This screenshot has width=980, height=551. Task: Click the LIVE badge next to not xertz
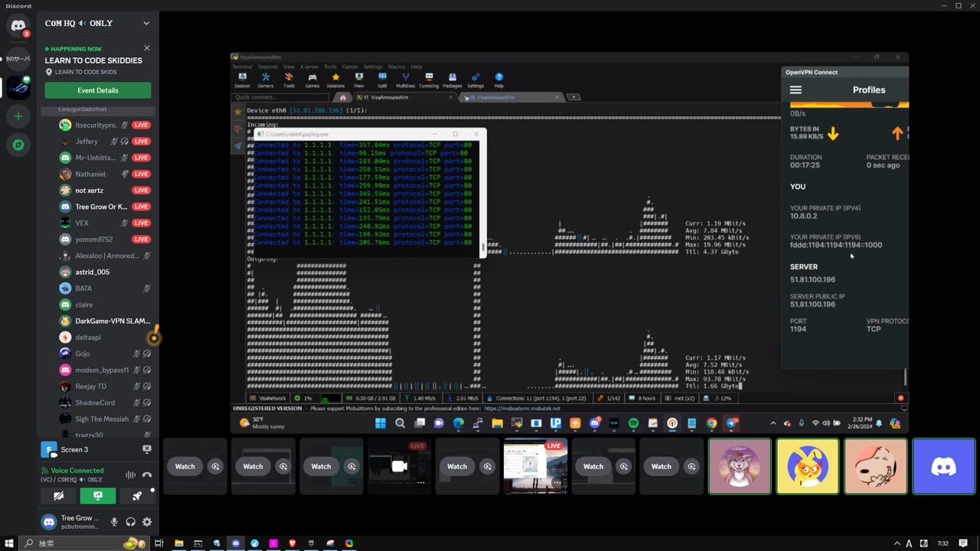coord(141,191)
